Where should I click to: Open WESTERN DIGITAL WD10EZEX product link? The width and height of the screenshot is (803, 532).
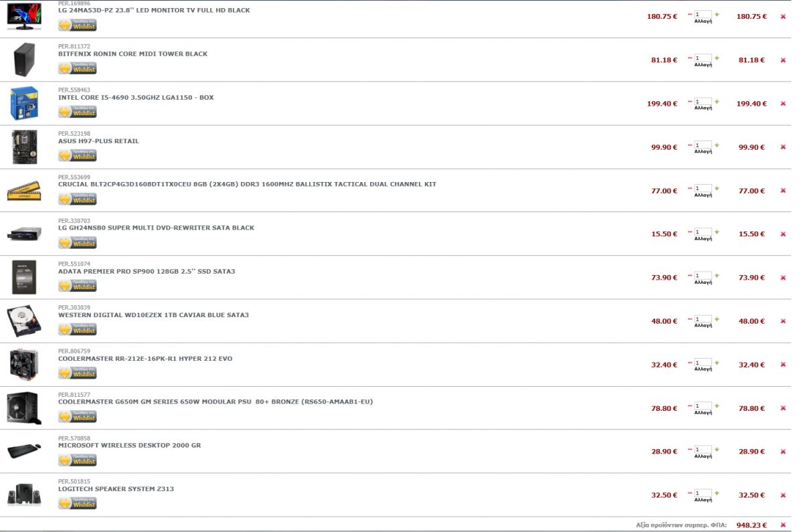153,315
